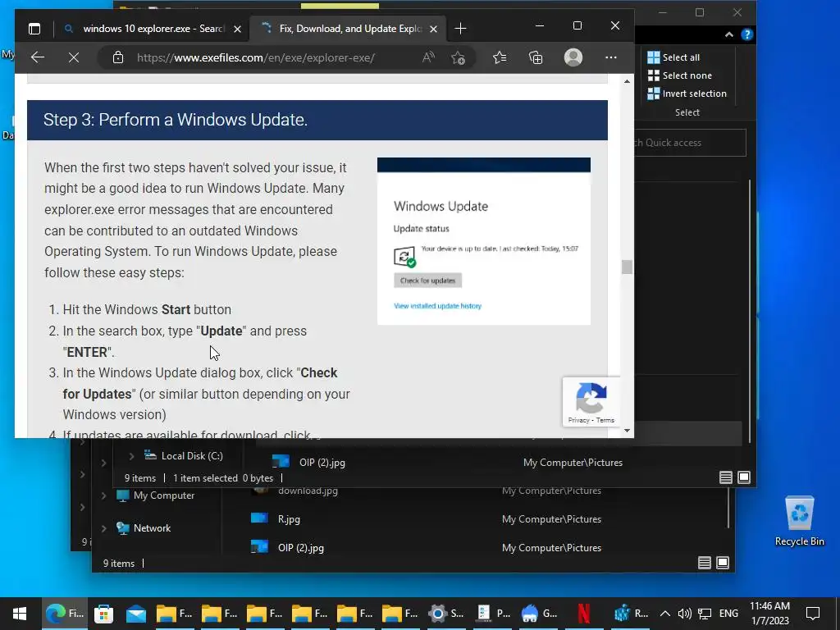Click 'Select none' in the File Explorer ribbon
The image size is (840, 630).
(680, 75)
